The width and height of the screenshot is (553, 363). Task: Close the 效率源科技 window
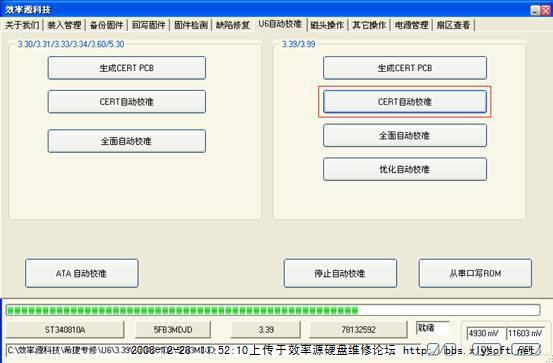[x=546, y=10]
